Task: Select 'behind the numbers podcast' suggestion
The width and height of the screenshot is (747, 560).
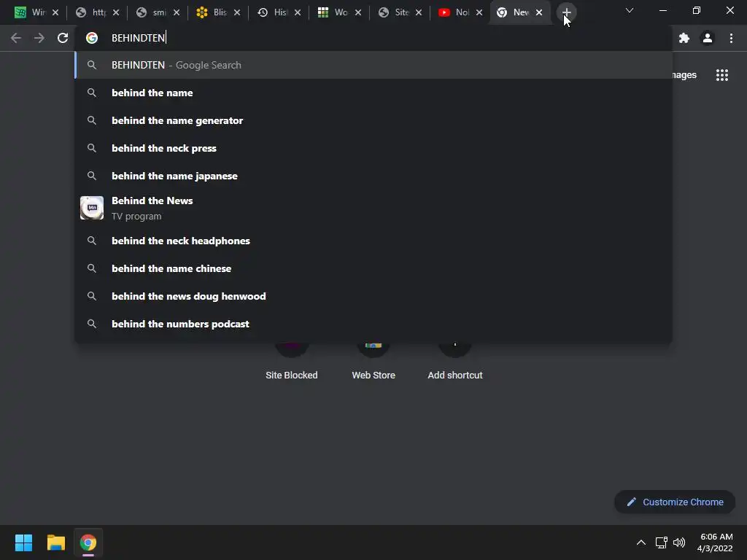Action: pos(373,324)
